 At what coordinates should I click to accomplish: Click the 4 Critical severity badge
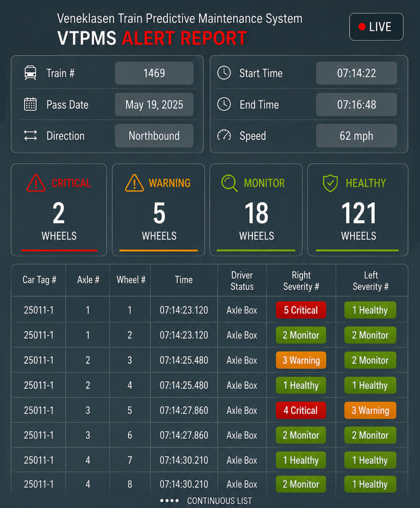[301, 410]
